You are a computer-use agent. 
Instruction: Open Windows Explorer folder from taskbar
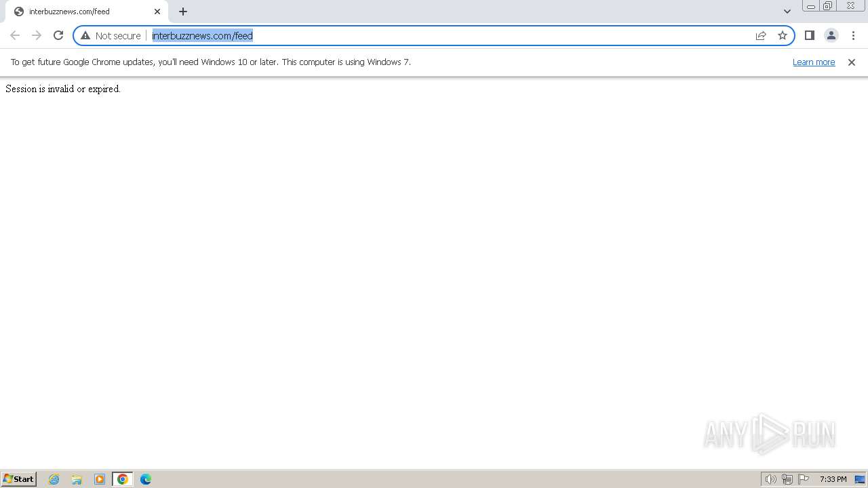point(77,479)
